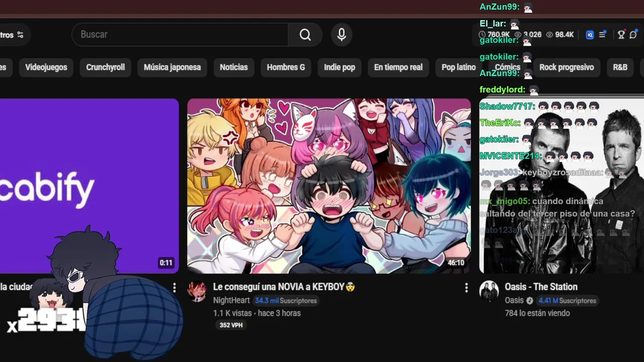The image size is (644, 362).
Task: Open options menu for the Cabify ad
Action: (175, 288)
